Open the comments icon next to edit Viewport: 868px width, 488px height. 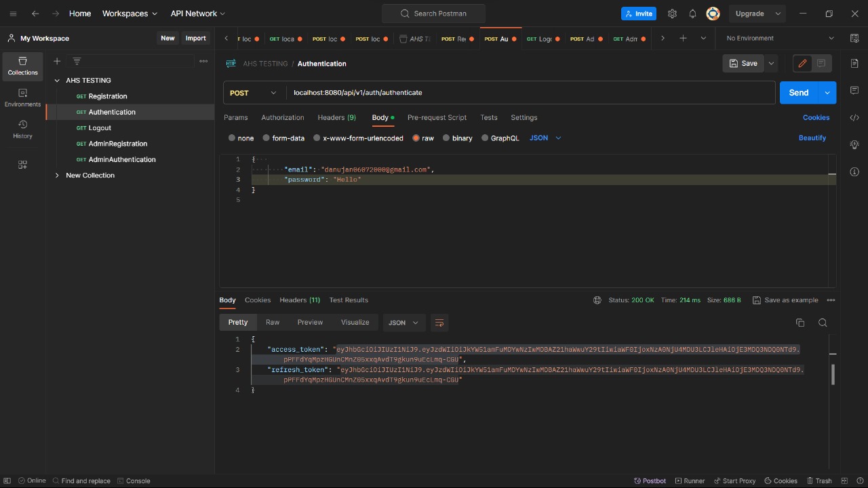(x=822, y=63)
